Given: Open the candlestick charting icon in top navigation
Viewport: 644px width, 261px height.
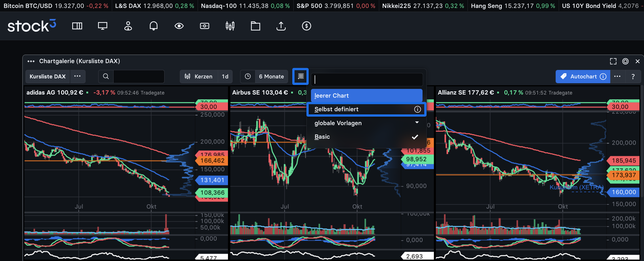Looking at the screenshot, I should tap(230, 26).
